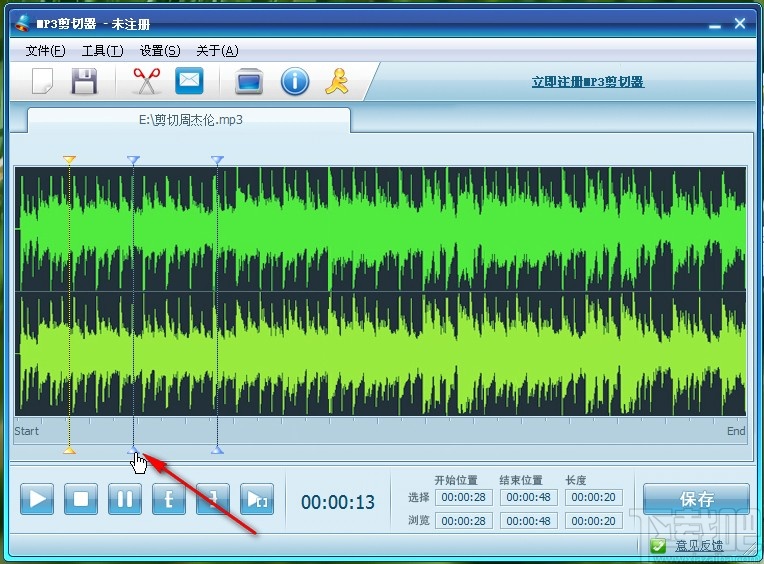Click the left blue selection-start marker at top

(x=133, y=159)
